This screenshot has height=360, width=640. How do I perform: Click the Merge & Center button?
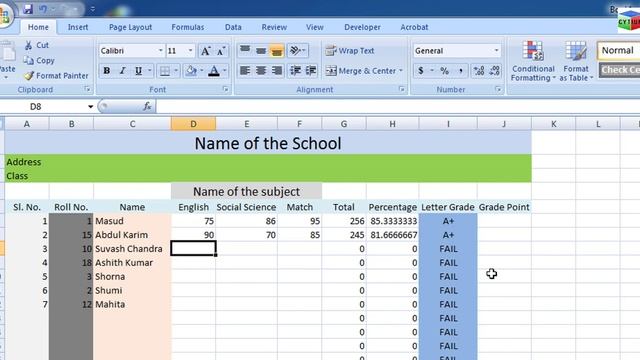coord(360,71)
